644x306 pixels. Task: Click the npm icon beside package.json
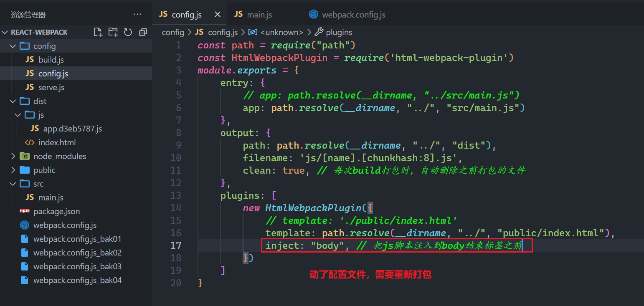click(x=25, y=211)
